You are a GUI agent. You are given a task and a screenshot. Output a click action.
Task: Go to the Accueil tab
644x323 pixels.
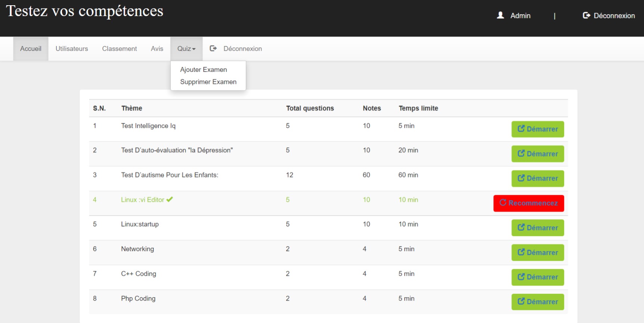[31, 49]
